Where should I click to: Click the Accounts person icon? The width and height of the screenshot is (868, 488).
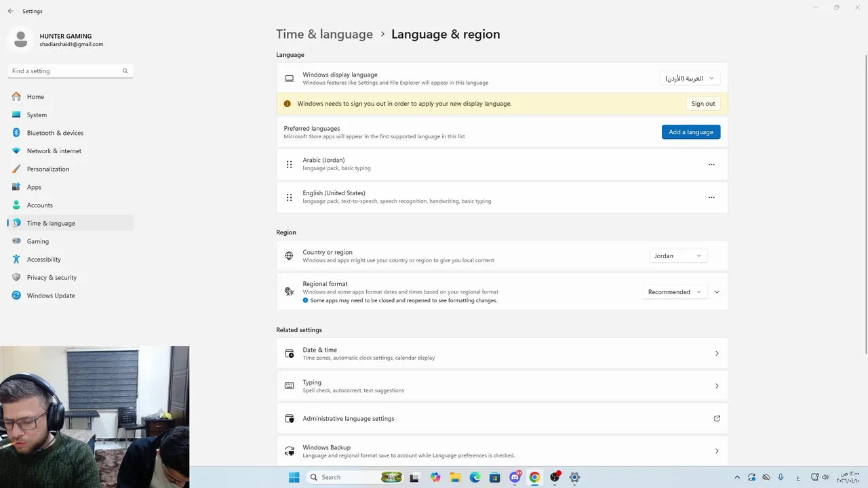tap(16, 205)
